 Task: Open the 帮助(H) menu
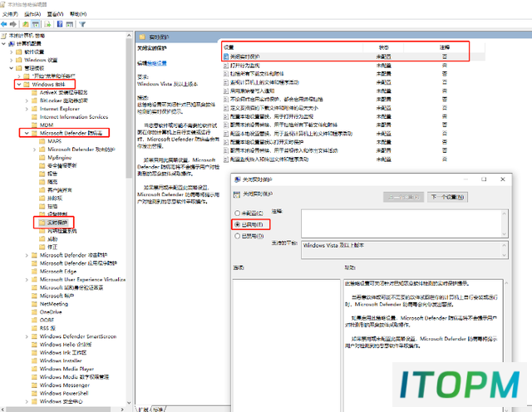(78, 14)
